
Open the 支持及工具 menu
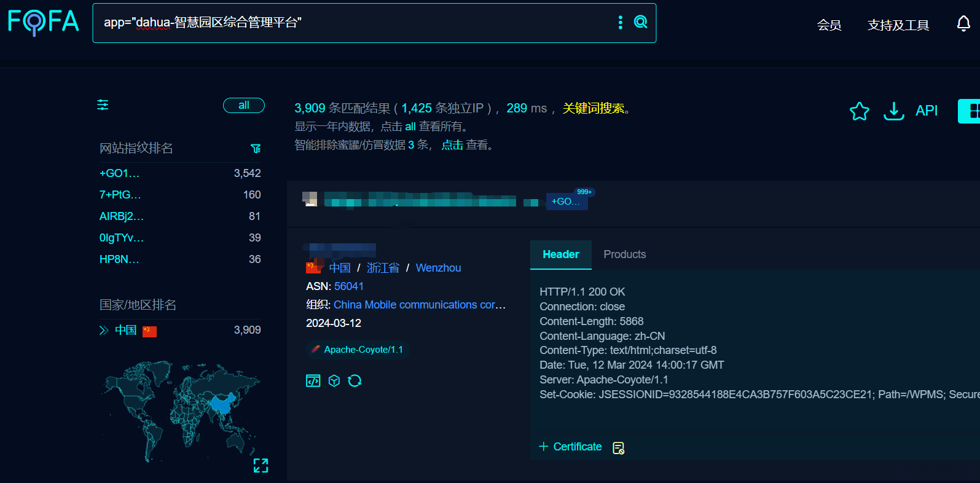(898, 25)
